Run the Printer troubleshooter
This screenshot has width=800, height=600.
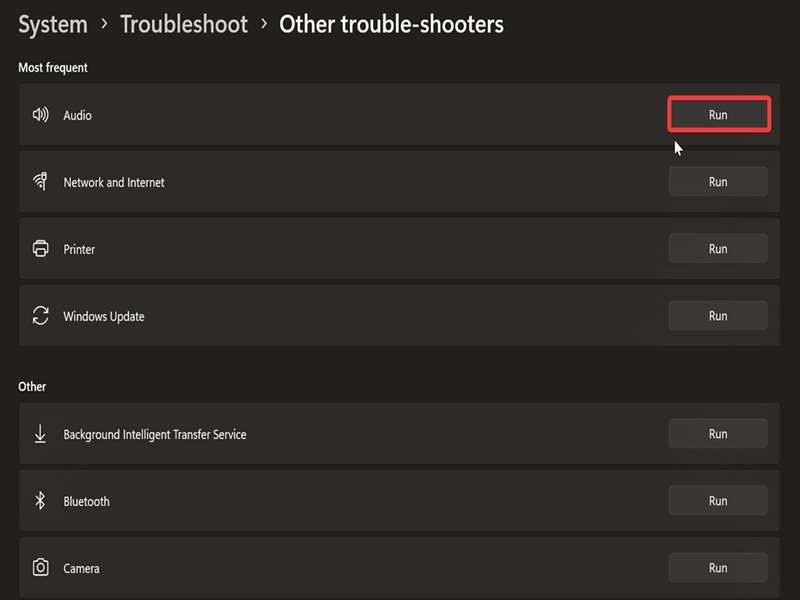tap(718, 248)
